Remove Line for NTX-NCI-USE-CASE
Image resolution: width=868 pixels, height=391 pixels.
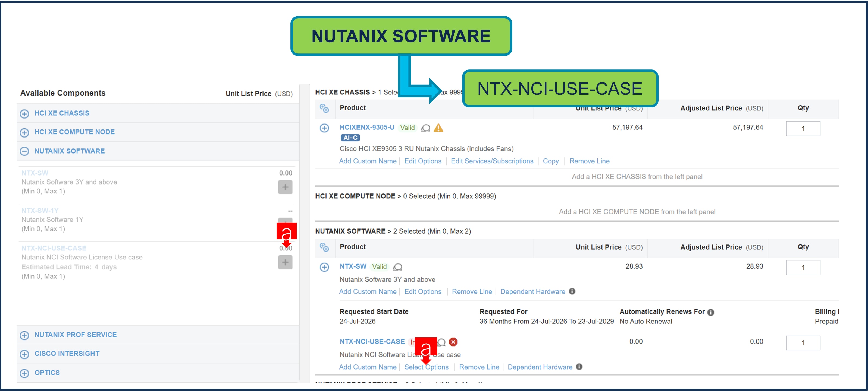point(479,367)
